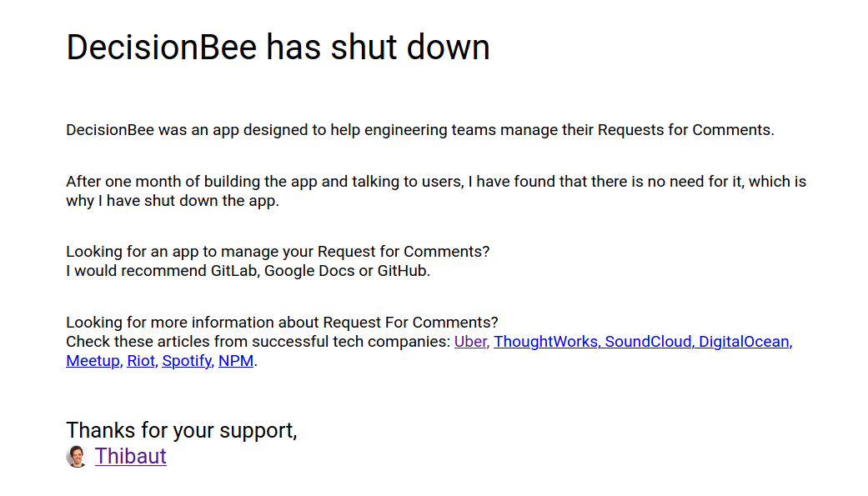Click the 'After one month of building the app' paragraph
This screenshot has width=868, height=496.
436,191
